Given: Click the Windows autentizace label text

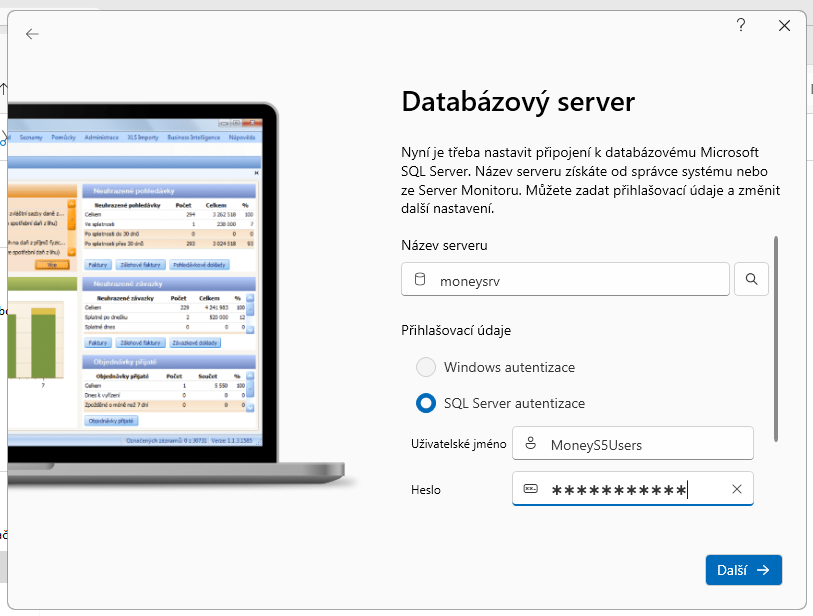Looking at the screenshot, I should 509,367.
